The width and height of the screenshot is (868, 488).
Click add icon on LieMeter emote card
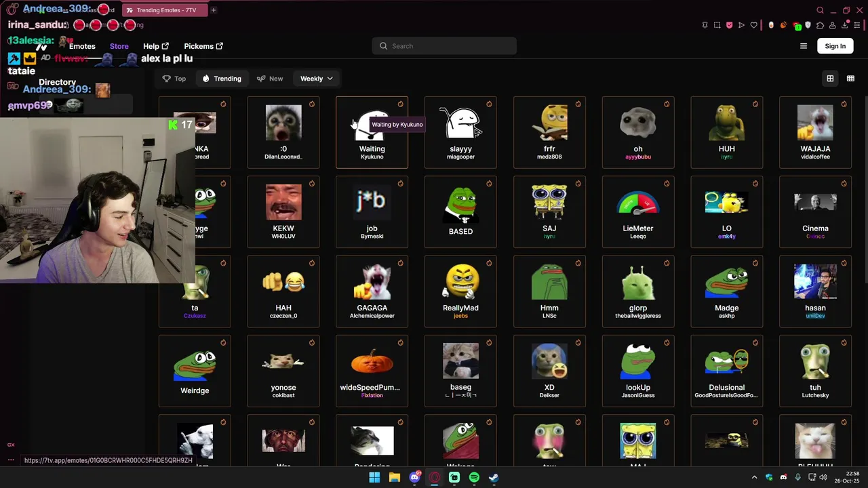pos(667,183)
